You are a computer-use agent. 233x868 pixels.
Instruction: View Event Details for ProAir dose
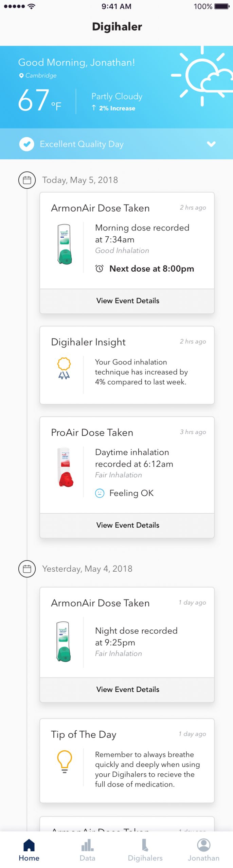tap(127, 525)
